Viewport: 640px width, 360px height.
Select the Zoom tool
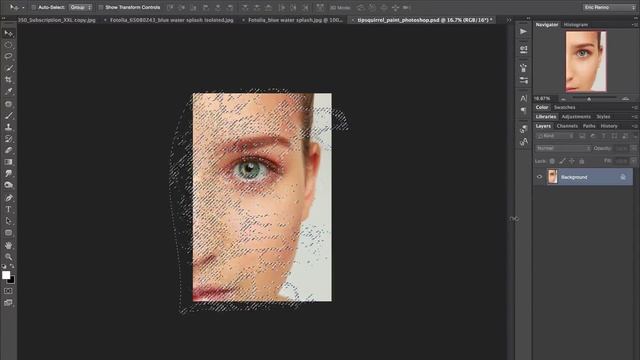[9, 257]
